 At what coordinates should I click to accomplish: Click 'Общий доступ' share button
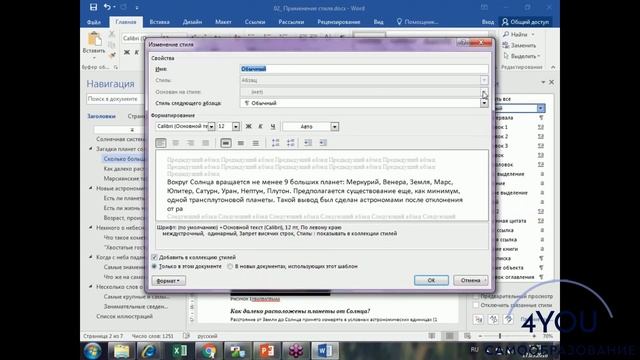[x=525, y=22]
